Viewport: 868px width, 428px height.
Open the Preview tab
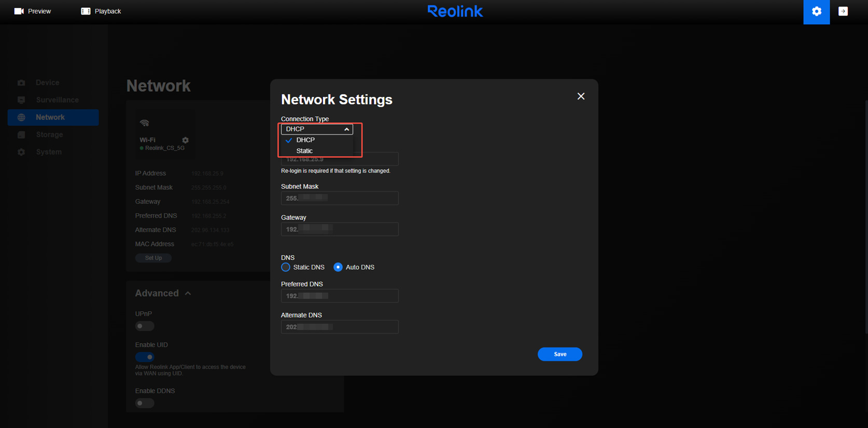click(x=32, y=11)
